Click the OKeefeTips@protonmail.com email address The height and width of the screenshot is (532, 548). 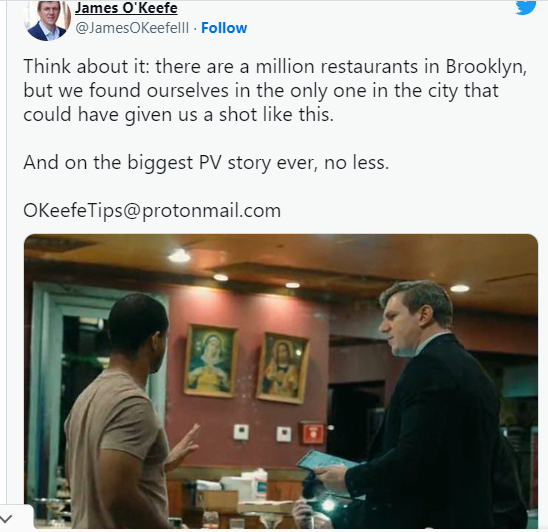click(x=152, y=210)
